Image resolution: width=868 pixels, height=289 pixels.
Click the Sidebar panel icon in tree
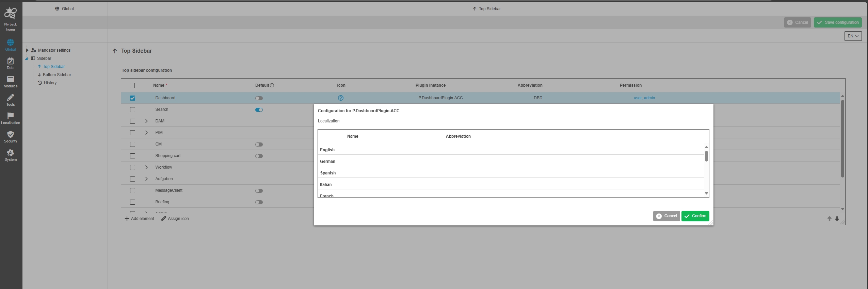pyautogui.click(x=33, y=58)
